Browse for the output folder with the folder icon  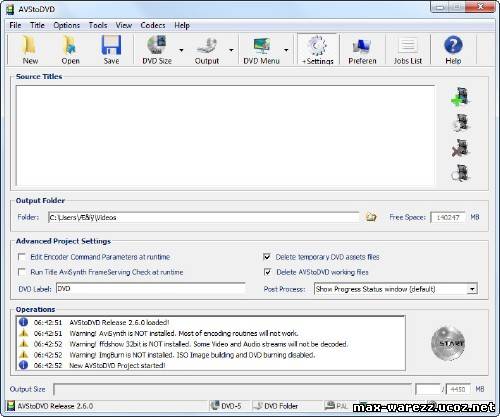pyautogui.click(x=371, y=217)
